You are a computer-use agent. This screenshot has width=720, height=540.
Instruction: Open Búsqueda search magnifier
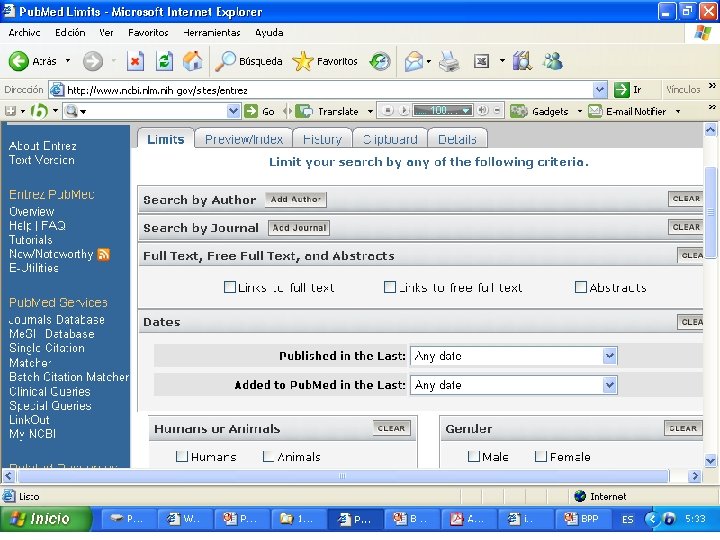pos(225,61)
